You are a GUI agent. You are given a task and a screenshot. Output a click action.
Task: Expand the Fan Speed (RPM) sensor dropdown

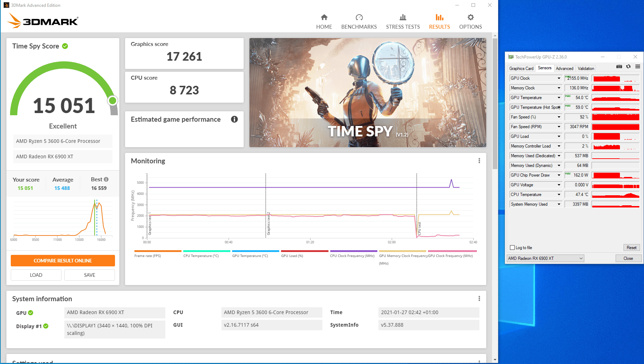pos(559,127)
